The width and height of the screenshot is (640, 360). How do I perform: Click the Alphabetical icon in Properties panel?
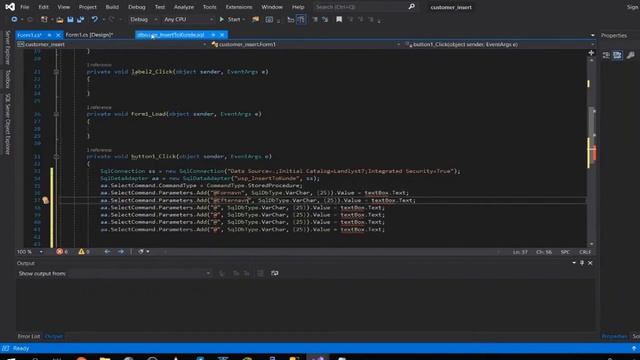pos(618,55)
